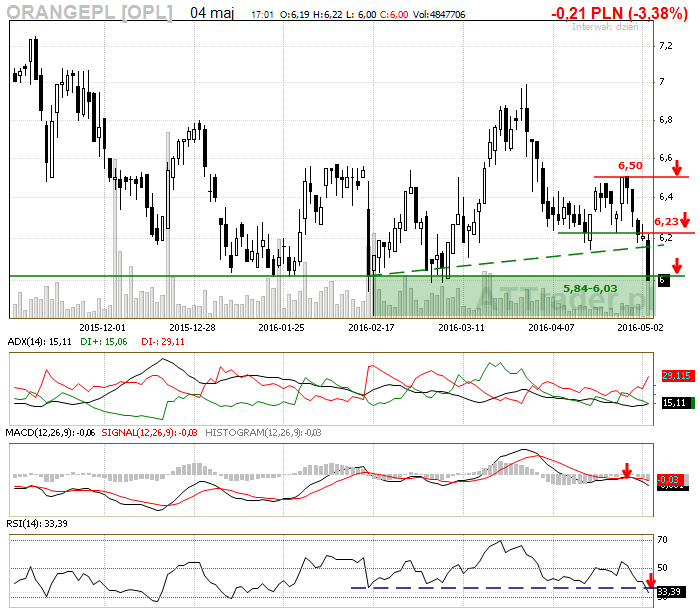Click the 7,2 price axis label

point(666,46)
